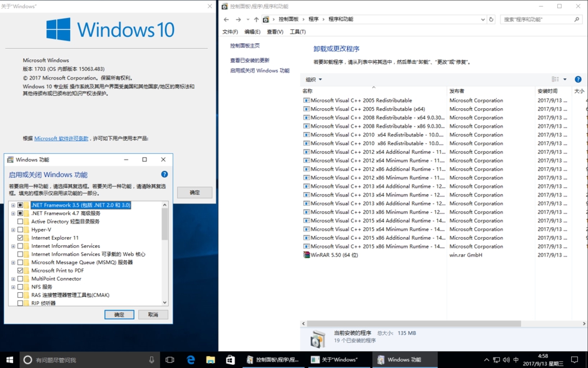Open the Start menu

point(10,360)
